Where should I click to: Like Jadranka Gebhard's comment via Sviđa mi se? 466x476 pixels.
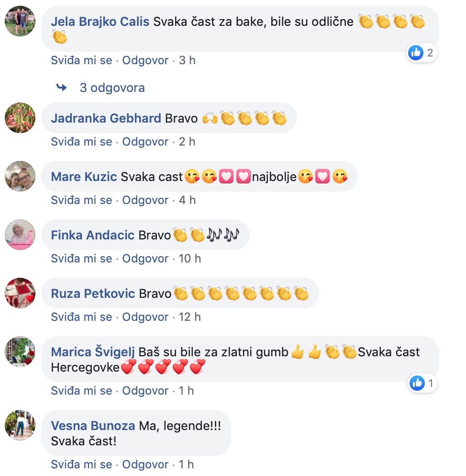point(81,141)
